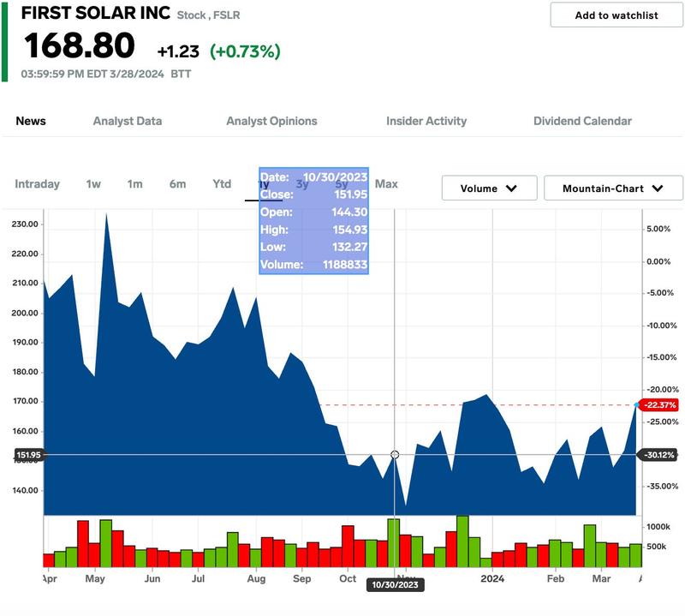Click the current price 168.80 text
685x616 pixels.
tap(79, 45)
